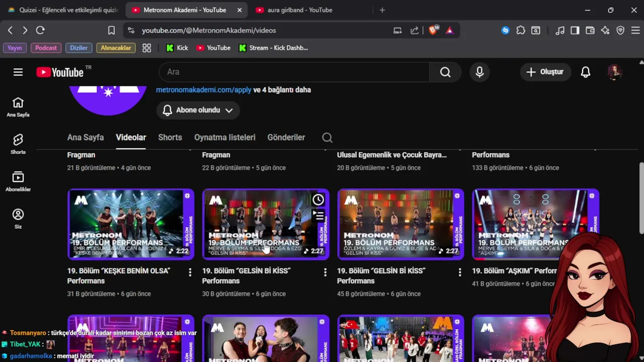Screen dimensions: 644x362
Task: Switch to the Quizei browser tab
Action: point(63,10)
